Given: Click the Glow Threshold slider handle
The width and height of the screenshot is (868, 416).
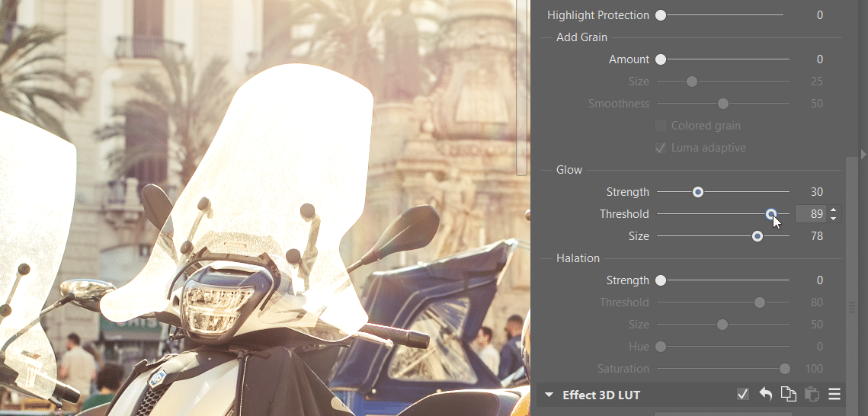Looking at the screenshot, I should coord(771,214).
